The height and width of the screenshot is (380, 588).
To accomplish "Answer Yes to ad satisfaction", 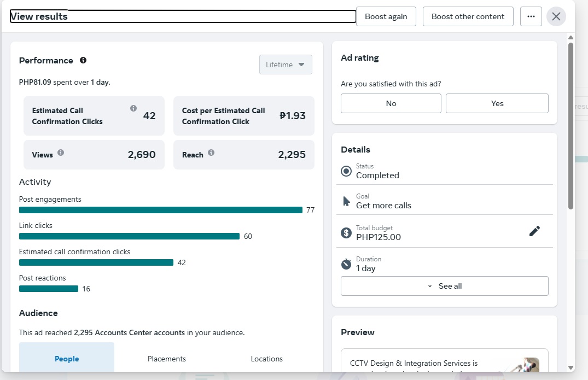I will [497, 103].
